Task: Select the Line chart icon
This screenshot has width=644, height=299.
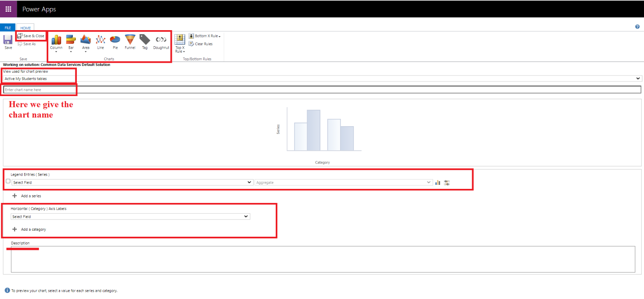Action: (101, 40)
